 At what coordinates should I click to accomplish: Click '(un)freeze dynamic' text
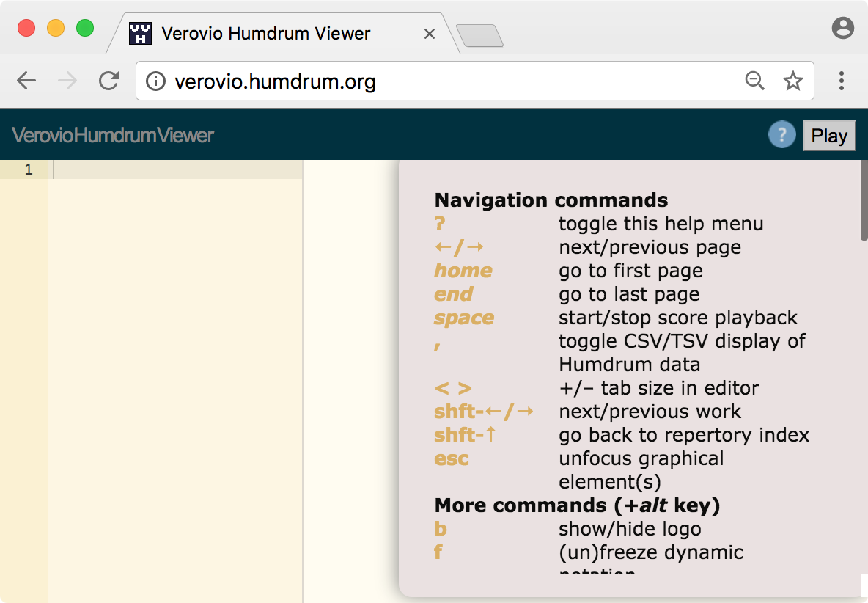click(x=651, y=552)
